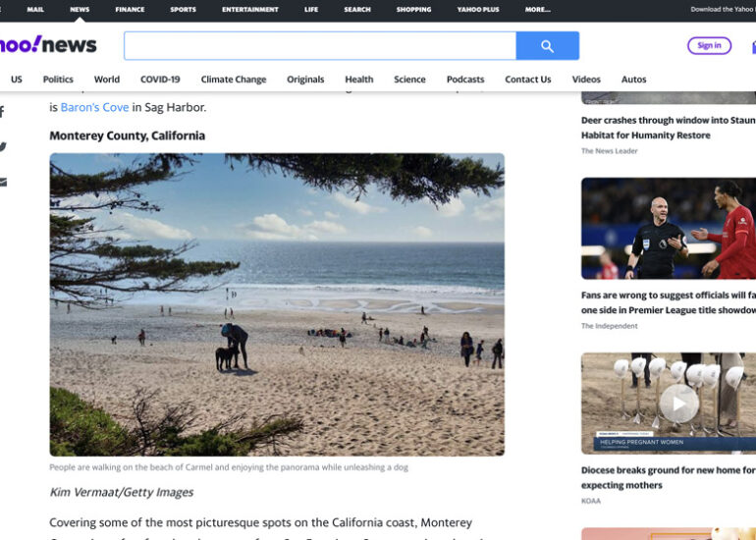Viewport: 756px width, 540px height.
Task: Open the More menu in top bar
Action: pos(537,10)
